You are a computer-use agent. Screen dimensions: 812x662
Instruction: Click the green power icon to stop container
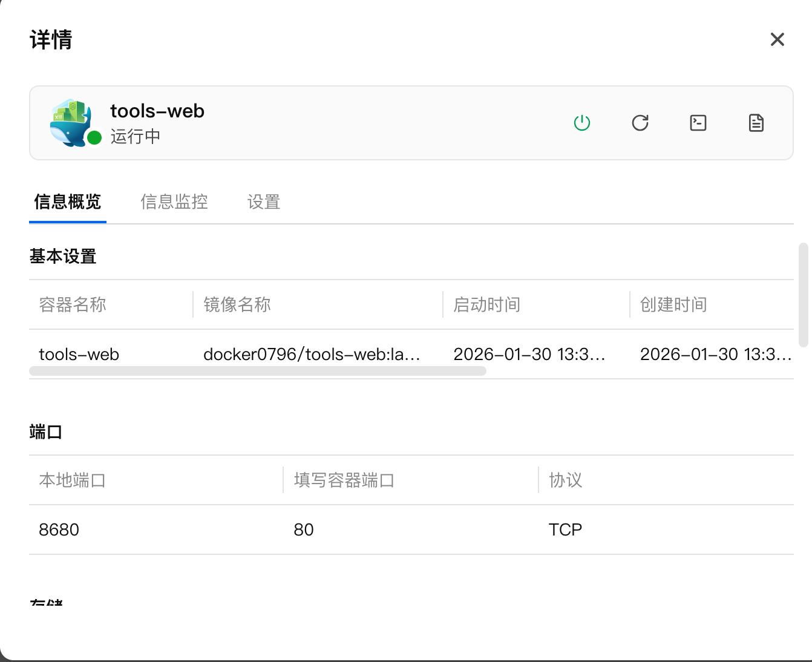[x=581, y=123]
